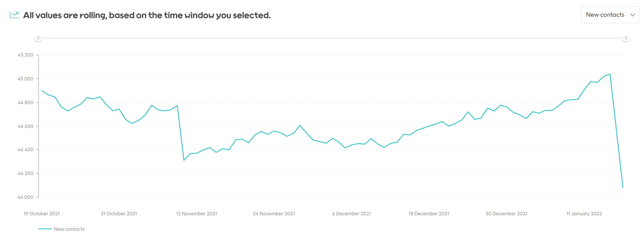Image resolution: width=644 pixels, height=235 pixels.
Task: Open the New contacts metric dropdown
Action: (605, 15)
